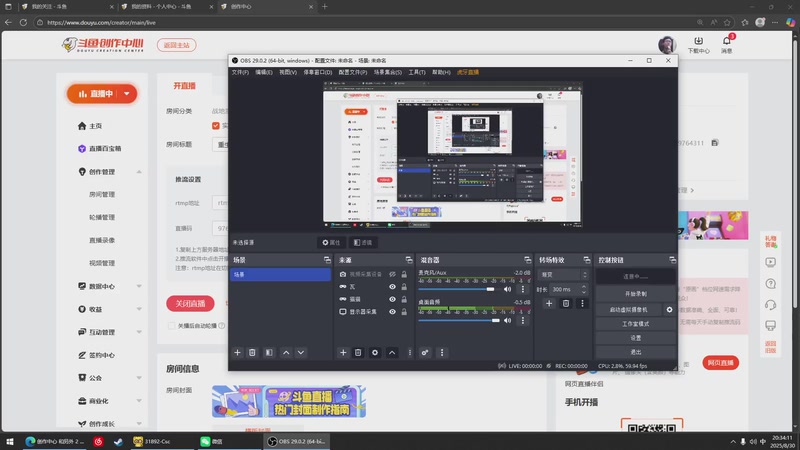Screen dimensions: 800x450
Task: Open 虎牙直播 menu in OBS
Action: (468, 72)
